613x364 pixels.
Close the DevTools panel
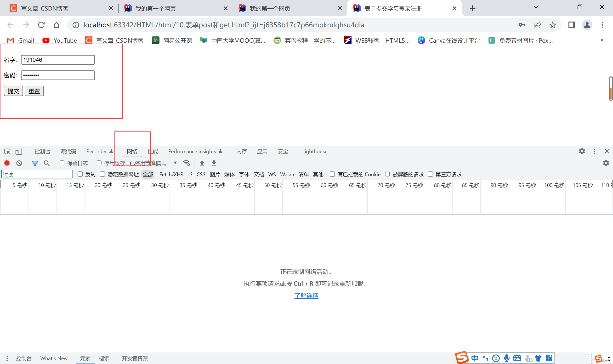[x=607, y=151]
